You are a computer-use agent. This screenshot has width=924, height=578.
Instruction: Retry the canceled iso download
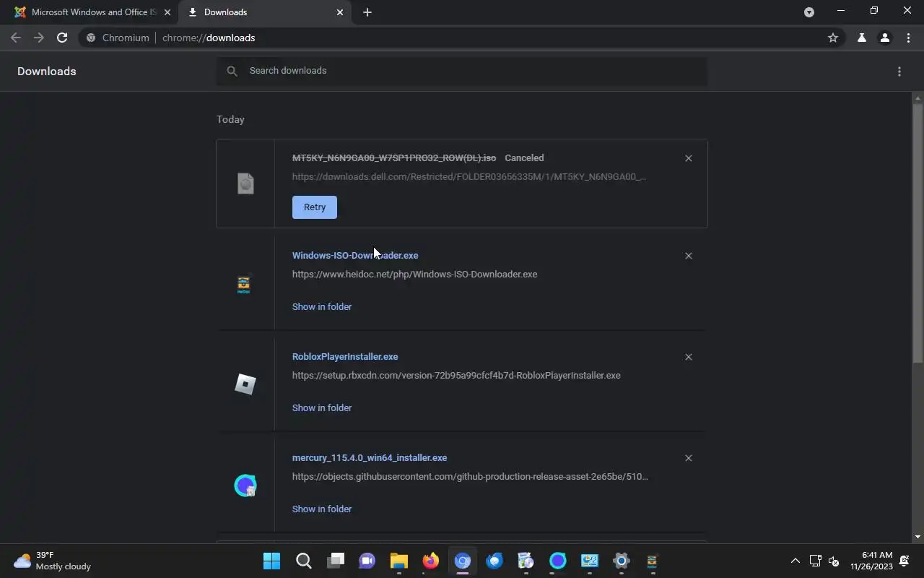315,207
